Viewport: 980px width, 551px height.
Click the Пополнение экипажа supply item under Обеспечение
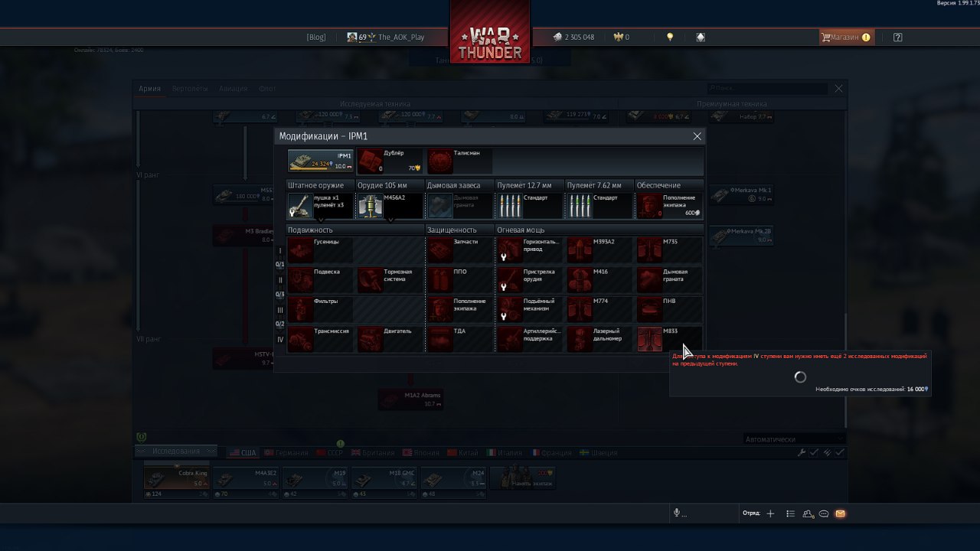coord(669,206)
